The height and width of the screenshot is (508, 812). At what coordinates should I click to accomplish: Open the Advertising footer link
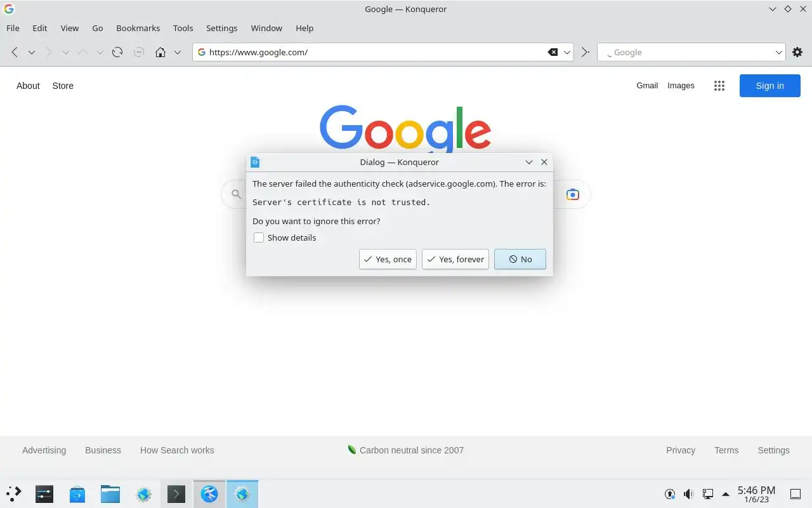(x=44, y=450)
